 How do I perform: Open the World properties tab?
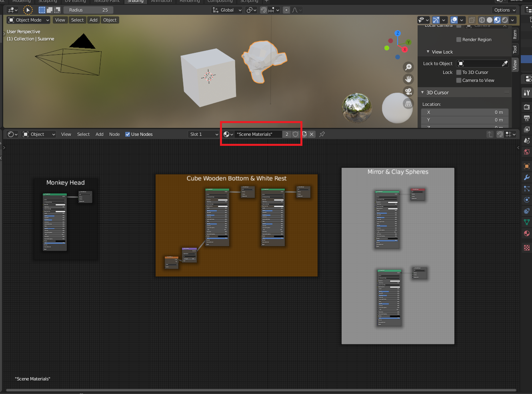527,151
